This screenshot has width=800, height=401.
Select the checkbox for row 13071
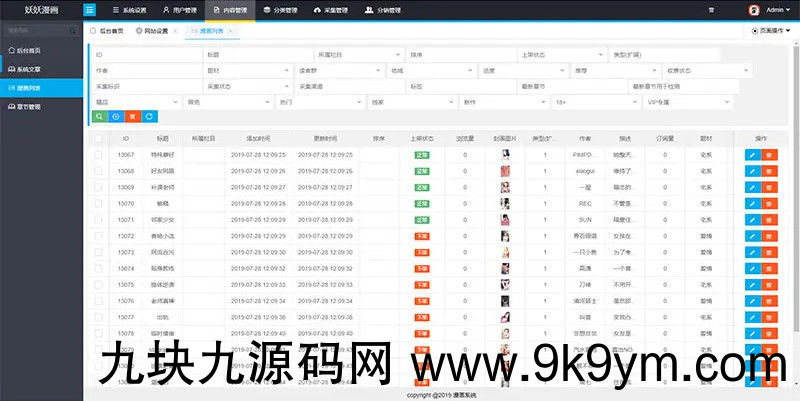(x=98, y=219)
